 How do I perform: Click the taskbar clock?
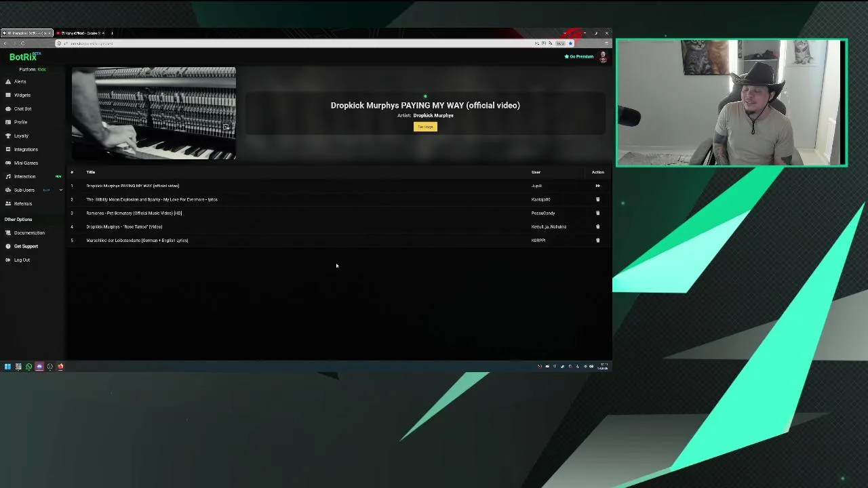(x=603, y=367)
